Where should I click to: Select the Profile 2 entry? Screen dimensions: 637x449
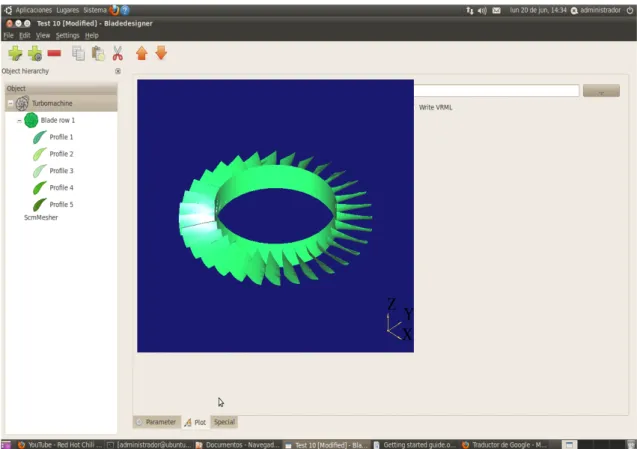pyautogui.click(x=61, y=154)
